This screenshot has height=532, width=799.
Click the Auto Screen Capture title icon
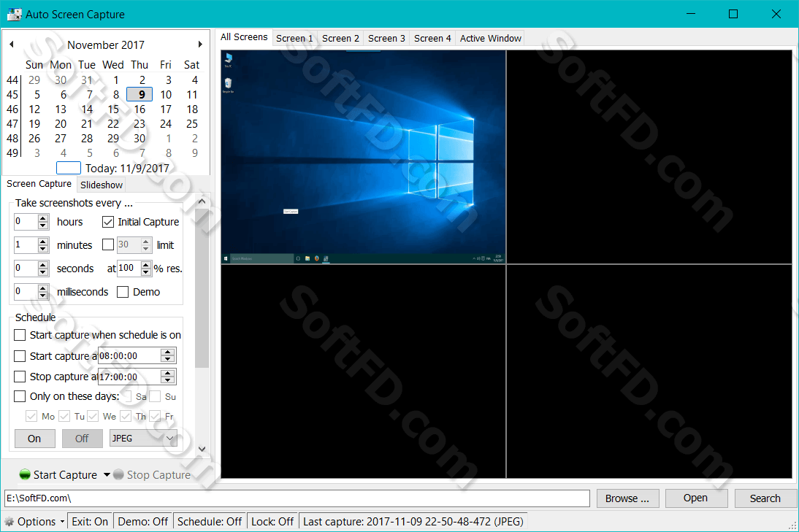pyautogui.click(x=15, y=15)
